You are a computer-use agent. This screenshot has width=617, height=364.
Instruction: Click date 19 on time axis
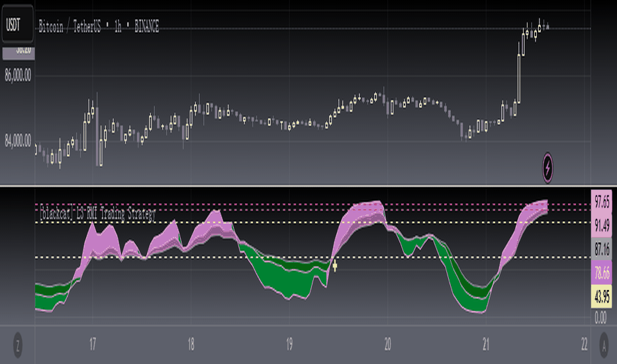tap(289, 344)
